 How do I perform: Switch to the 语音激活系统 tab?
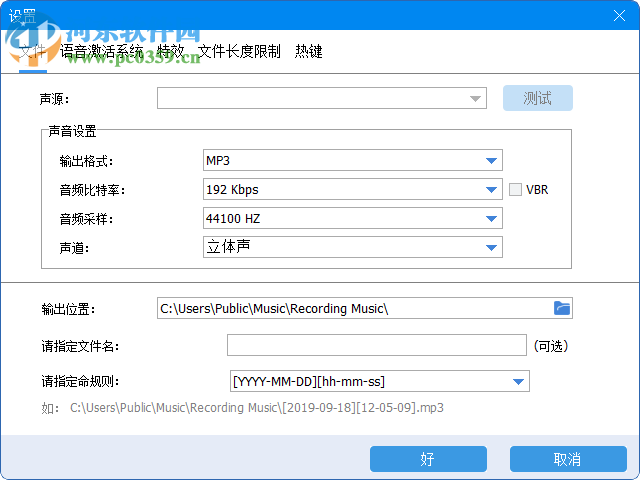[x=102, y=52]
